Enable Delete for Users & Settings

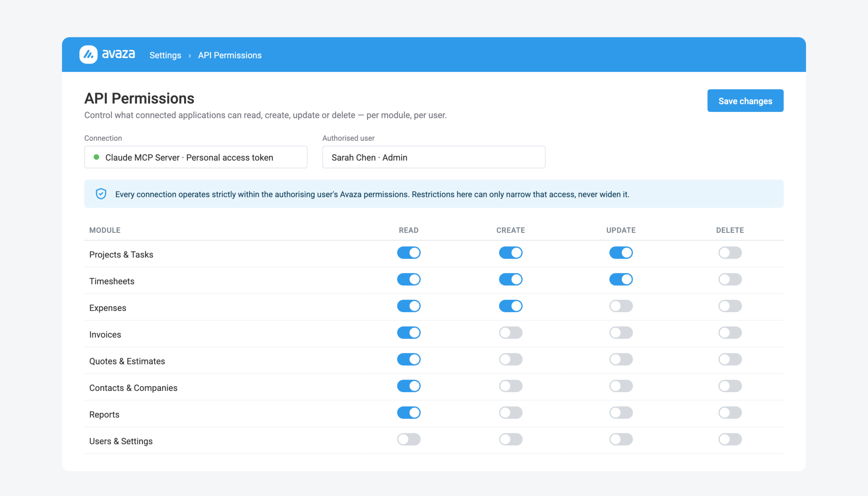730,439
